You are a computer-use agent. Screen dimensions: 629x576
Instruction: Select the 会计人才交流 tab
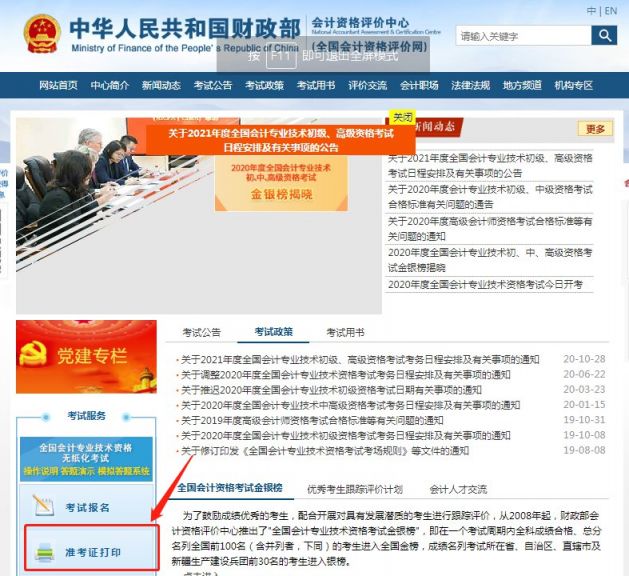pyautogui.click(x=458, y=489)
